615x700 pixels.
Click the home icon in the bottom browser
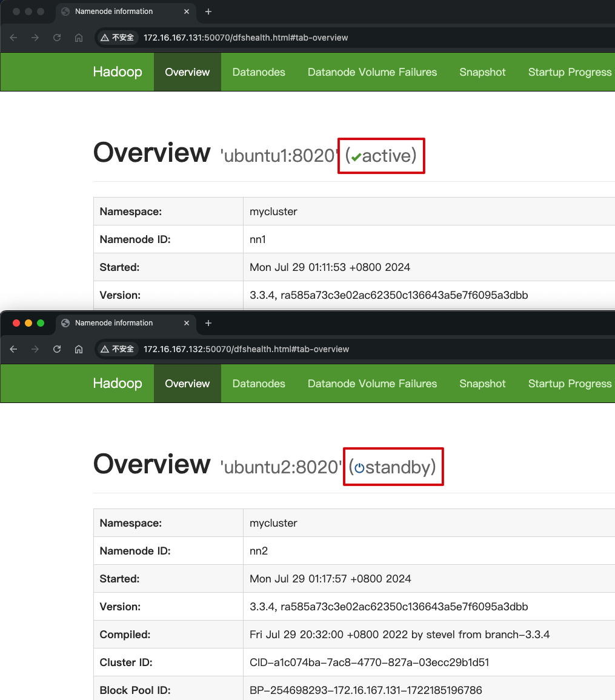pos(79,349)
